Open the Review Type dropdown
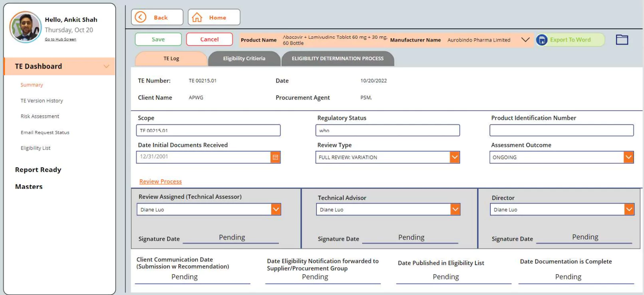The image size is (644, 295). (455, 157)
